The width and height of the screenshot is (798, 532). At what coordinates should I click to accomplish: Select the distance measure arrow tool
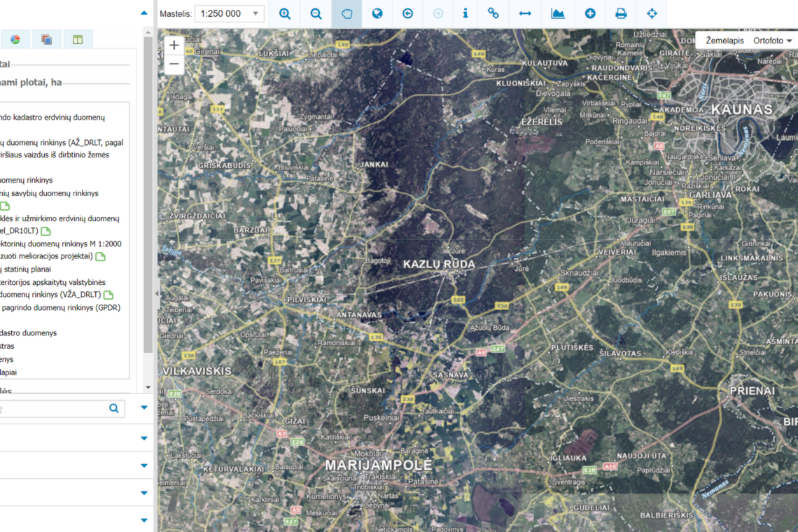pyautogui.click(x=525, y=13)
